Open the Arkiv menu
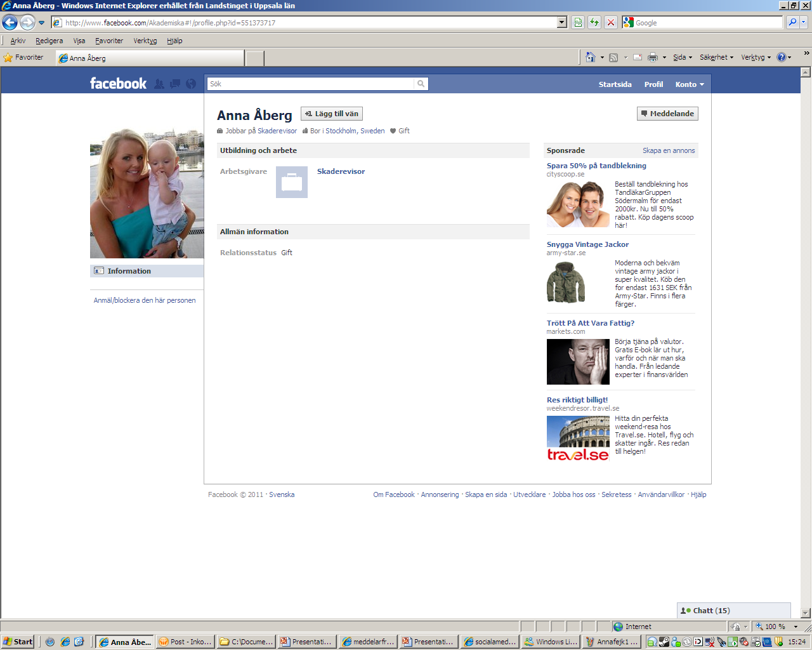 coord(18,41)
